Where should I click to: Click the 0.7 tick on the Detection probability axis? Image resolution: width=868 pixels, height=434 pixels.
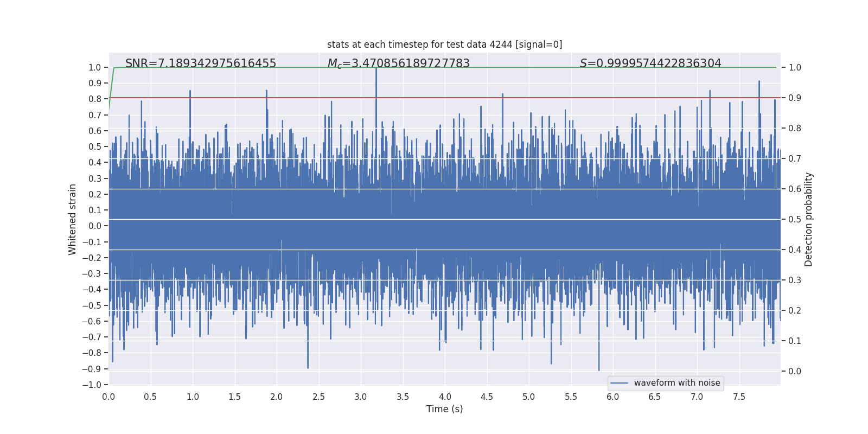coord(795,159)
